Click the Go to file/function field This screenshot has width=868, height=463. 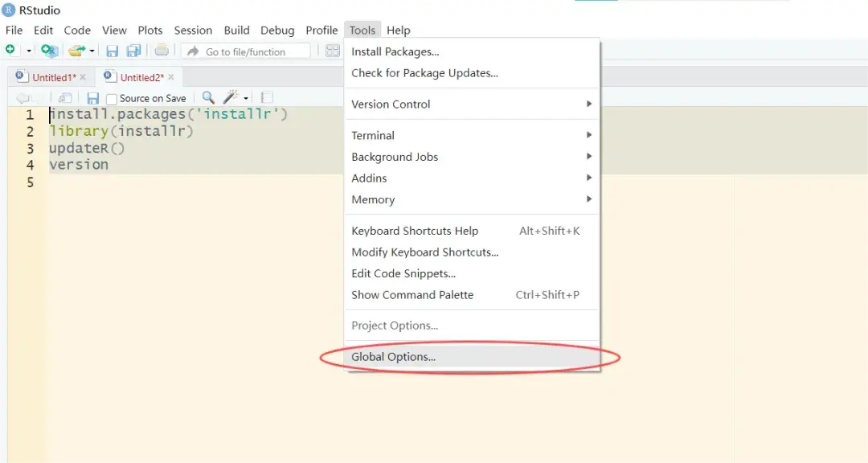point(249,50)
